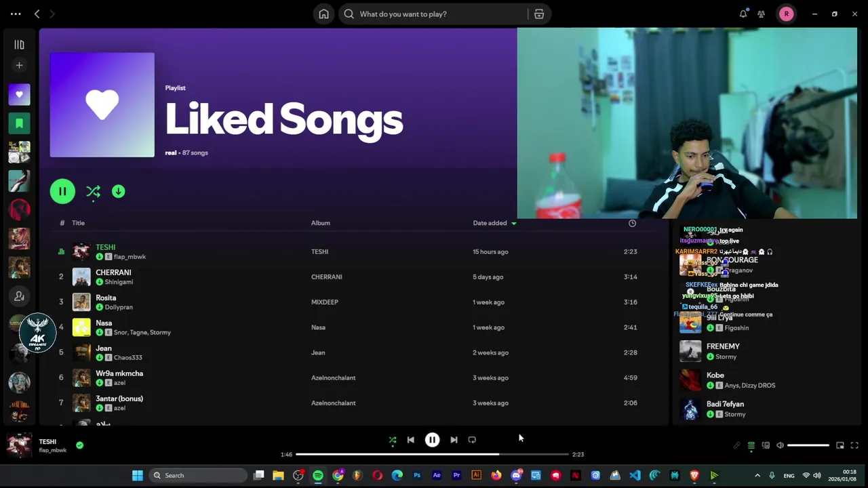Go back with the left arrow
Viewport: 868px width, 488px height.
[x=37, y=14]
